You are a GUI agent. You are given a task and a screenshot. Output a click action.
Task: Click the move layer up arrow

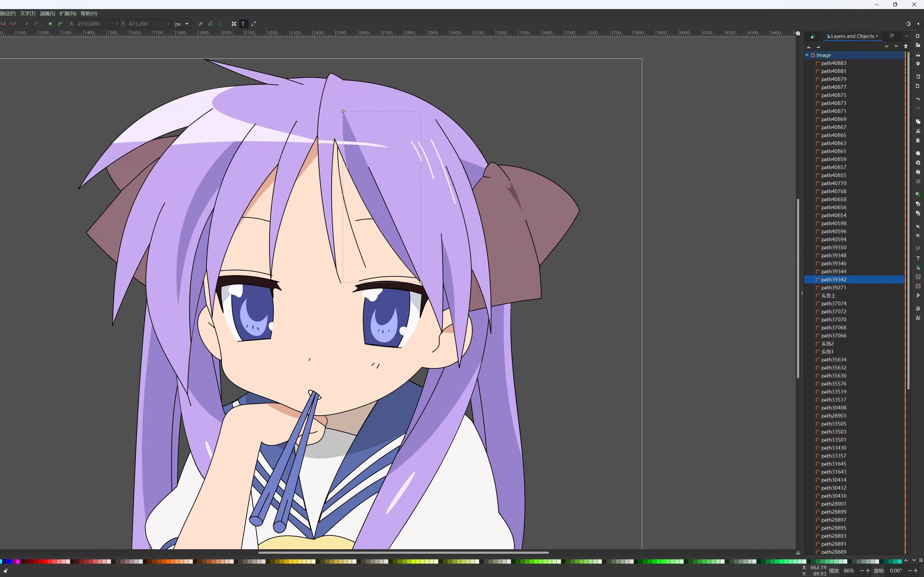pos(886,46)
